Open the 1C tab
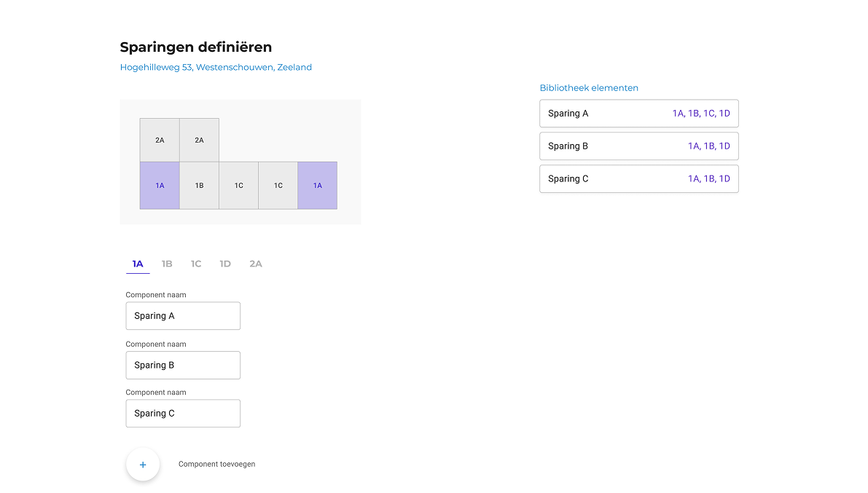This screenshot has width=868, height=493. tap(196, 264)
